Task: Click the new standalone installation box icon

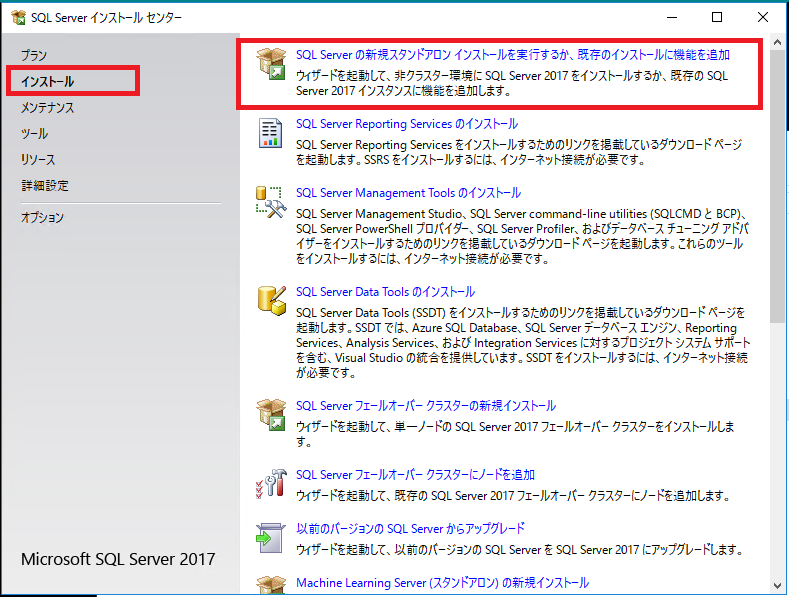Action: (271, 64)
